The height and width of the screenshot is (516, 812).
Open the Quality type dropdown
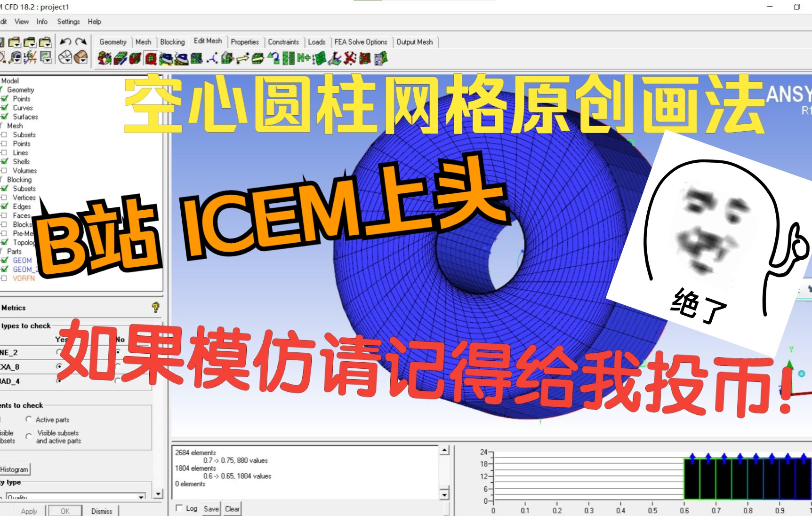coord(141,497)
